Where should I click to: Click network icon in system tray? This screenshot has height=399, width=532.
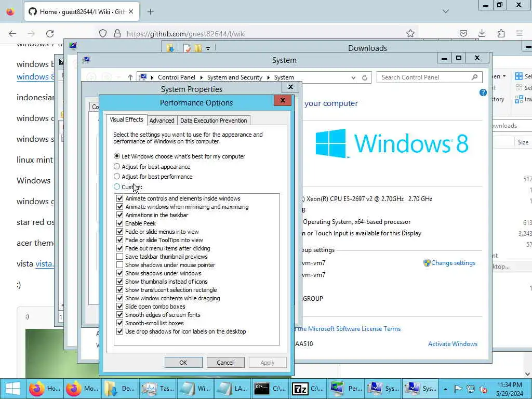click(x=471, y=389)
